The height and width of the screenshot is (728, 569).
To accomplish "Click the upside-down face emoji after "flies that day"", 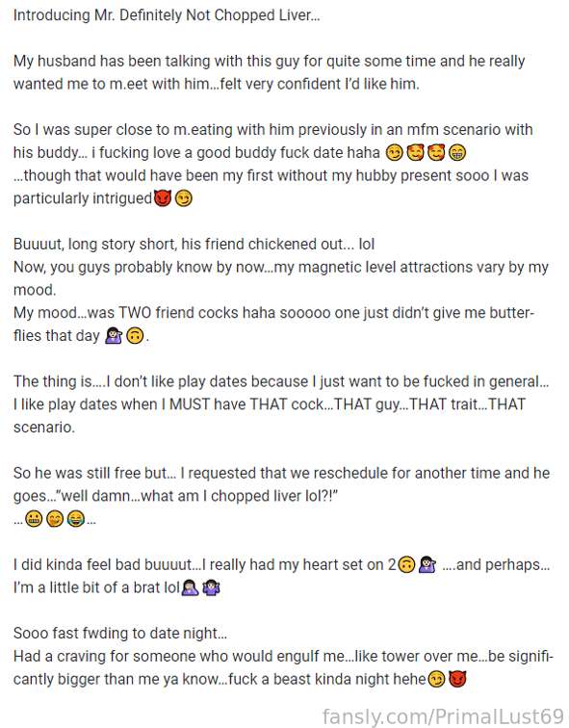I will point(135,336).
